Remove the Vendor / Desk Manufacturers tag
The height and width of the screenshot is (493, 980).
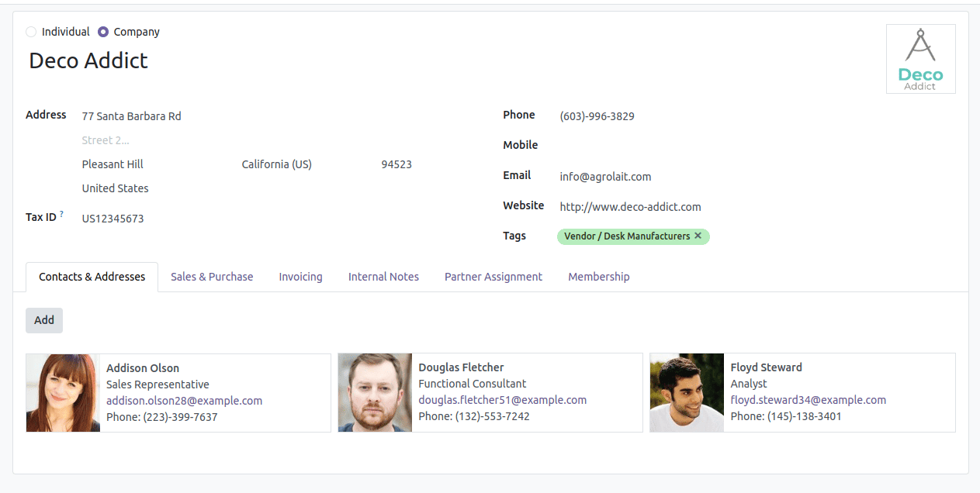tap(698, 236)
